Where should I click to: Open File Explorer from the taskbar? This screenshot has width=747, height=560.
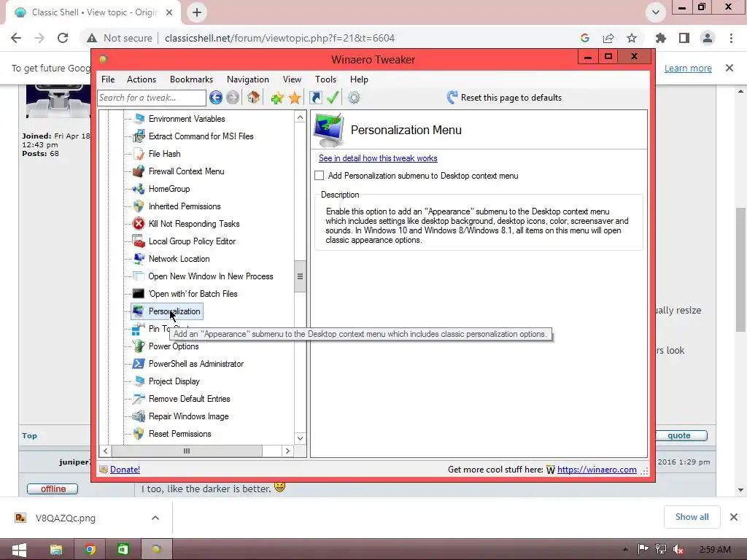pyautogui.click(x=56, y=550)
